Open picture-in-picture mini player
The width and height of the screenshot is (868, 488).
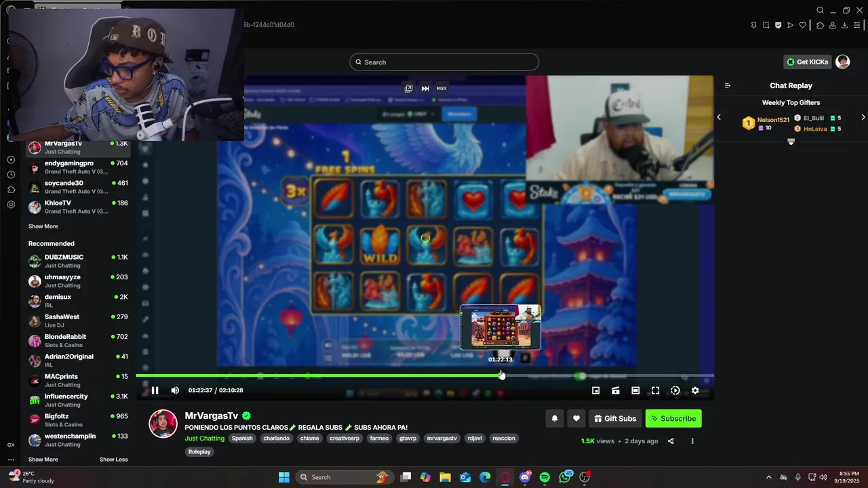pyautogui.click(x=595, y=390)
